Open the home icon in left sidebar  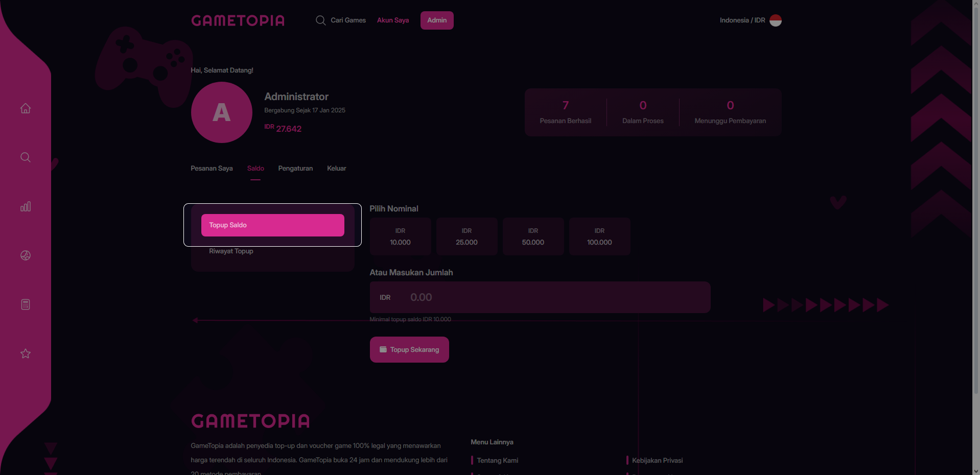click(x=26, y=108)
